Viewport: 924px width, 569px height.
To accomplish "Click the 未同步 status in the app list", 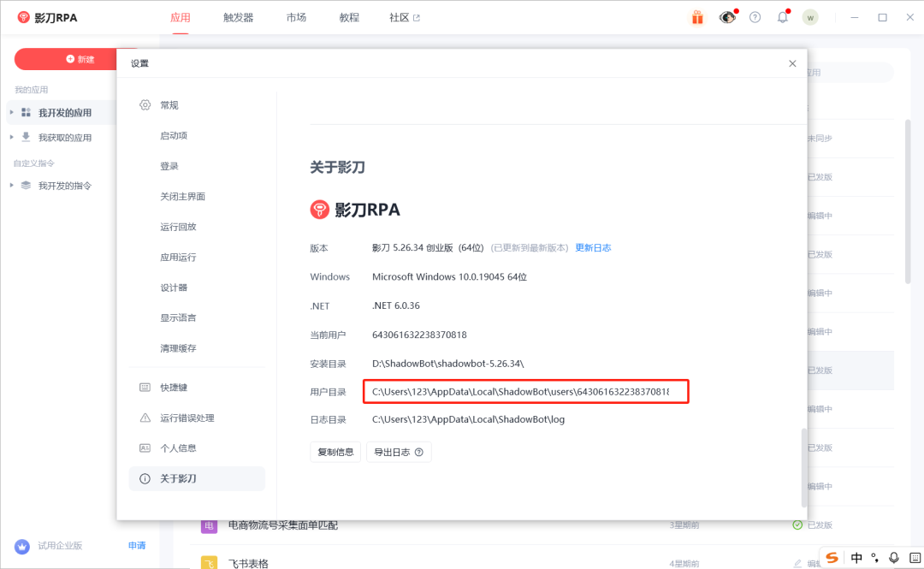I will (x=820, y=139).
